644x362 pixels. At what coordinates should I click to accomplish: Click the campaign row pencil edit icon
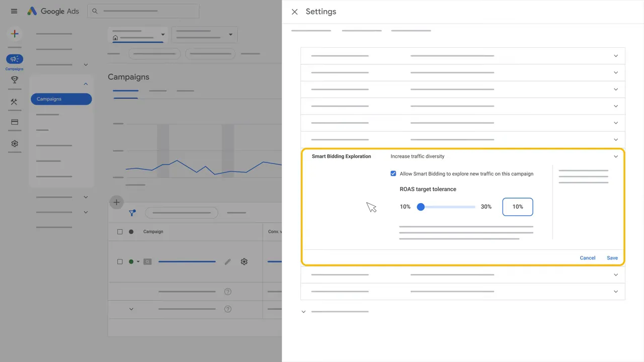tap(228, 261)
